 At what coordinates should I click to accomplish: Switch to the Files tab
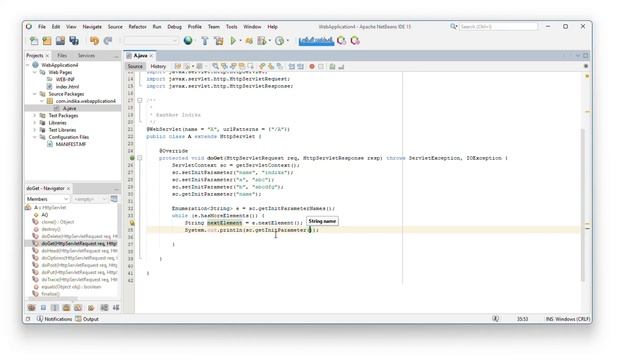62,56
